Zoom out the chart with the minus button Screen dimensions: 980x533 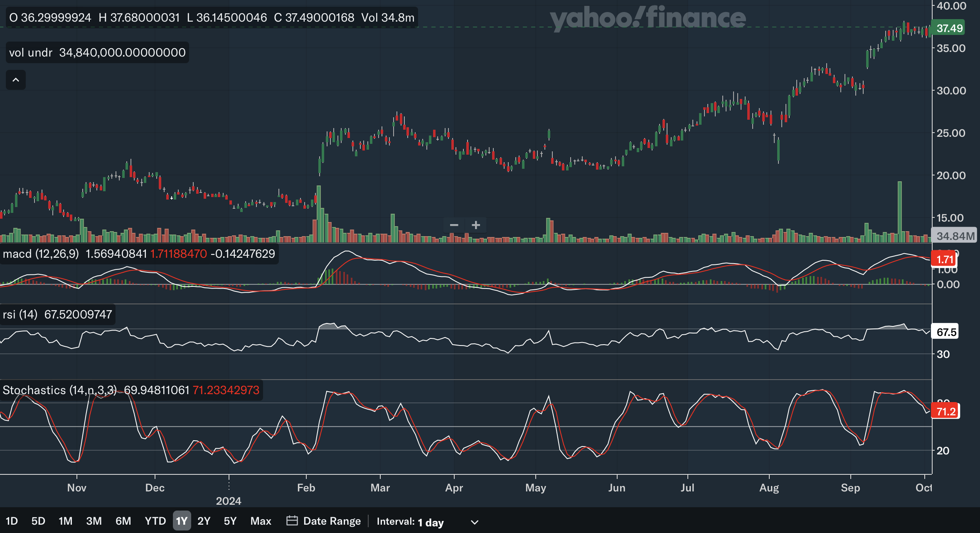454,225
